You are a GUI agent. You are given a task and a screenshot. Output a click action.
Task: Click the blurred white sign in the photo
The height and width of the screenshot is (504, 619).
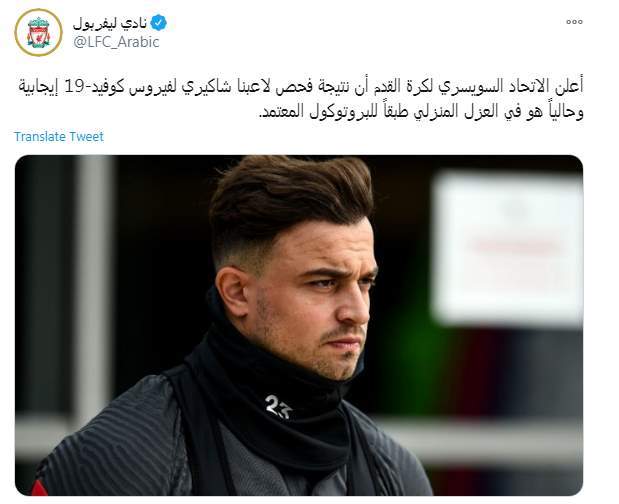pos(507,249)
